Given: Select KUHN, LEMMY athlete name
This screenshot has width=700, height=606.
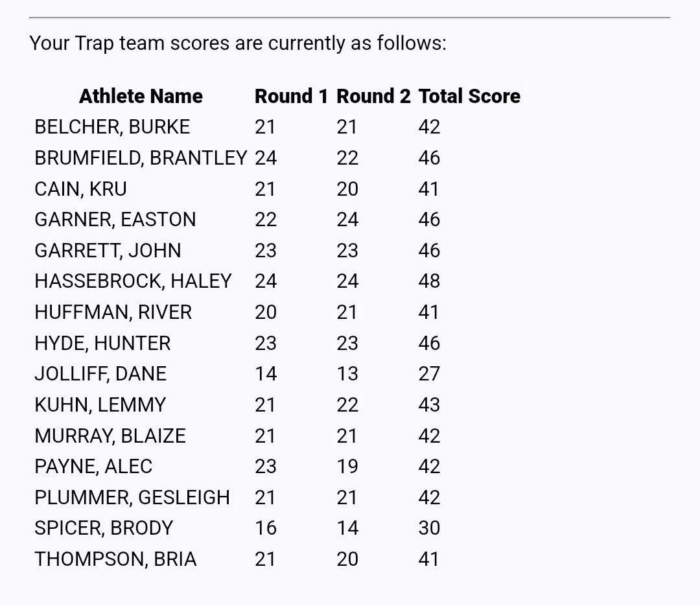Looking at the screenshot, I should point(100,404).
